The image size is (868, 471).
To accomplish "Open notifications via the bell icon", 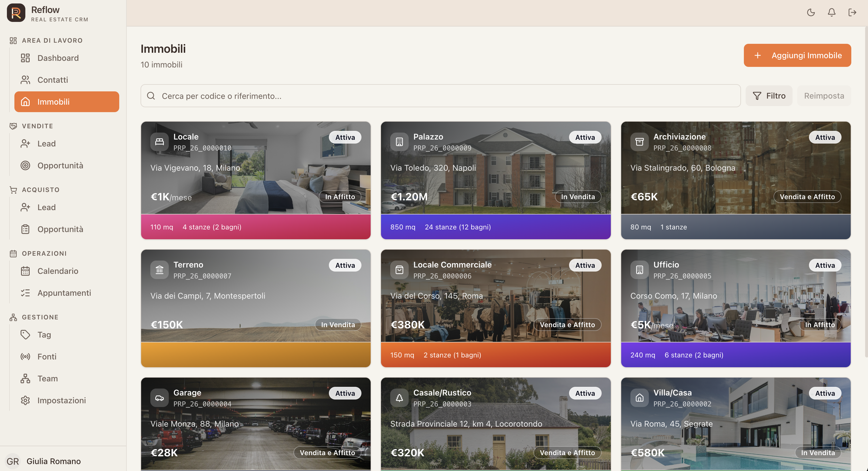I will [832, 12].
